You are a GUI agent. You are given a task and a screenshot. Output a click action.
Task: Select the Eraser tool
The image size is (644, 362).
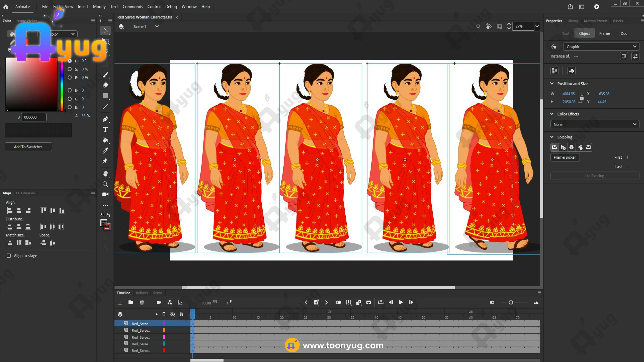coord(105,85)
